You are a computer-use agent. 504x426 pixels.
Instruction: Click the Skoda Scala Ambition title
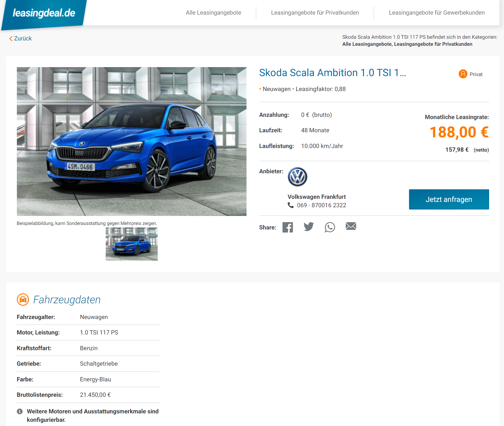click(333, 73)
